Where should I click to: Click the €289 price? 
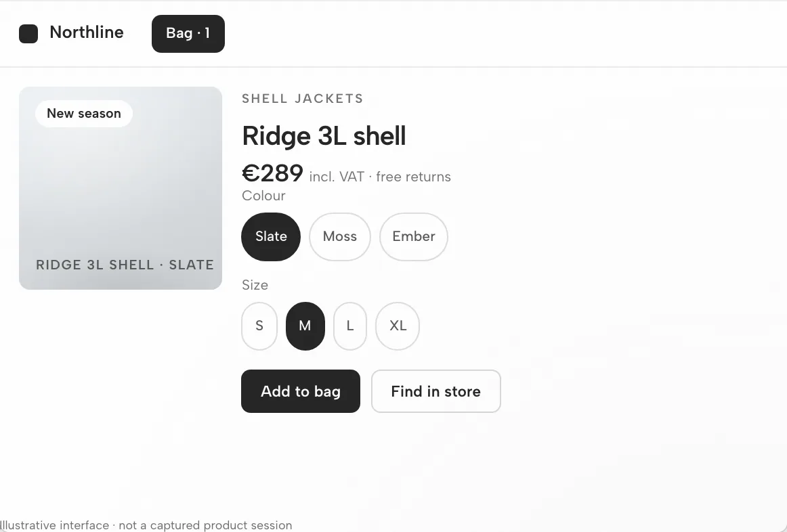tap(272, 173)
